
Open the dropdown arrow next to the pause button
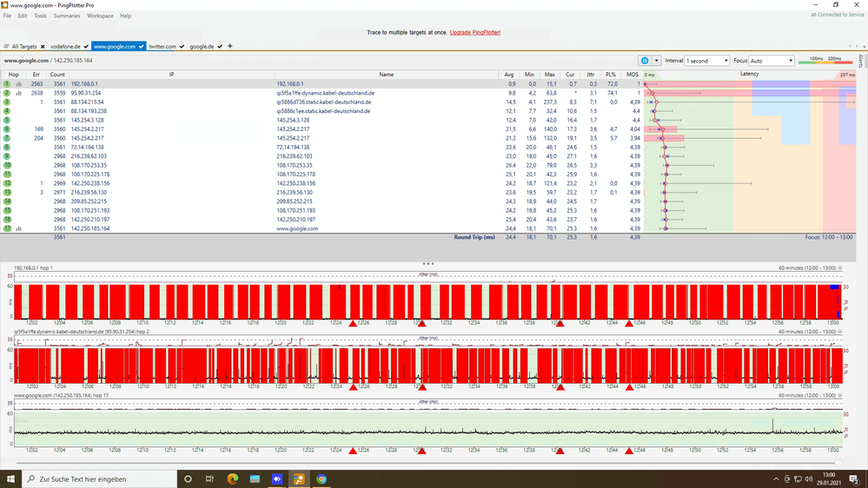(656, 60)
